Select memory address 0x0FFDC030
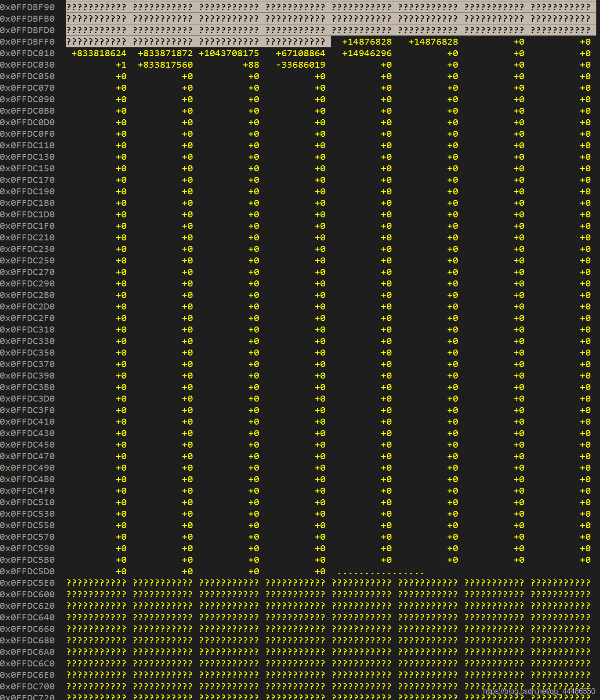 click(27, 65)
